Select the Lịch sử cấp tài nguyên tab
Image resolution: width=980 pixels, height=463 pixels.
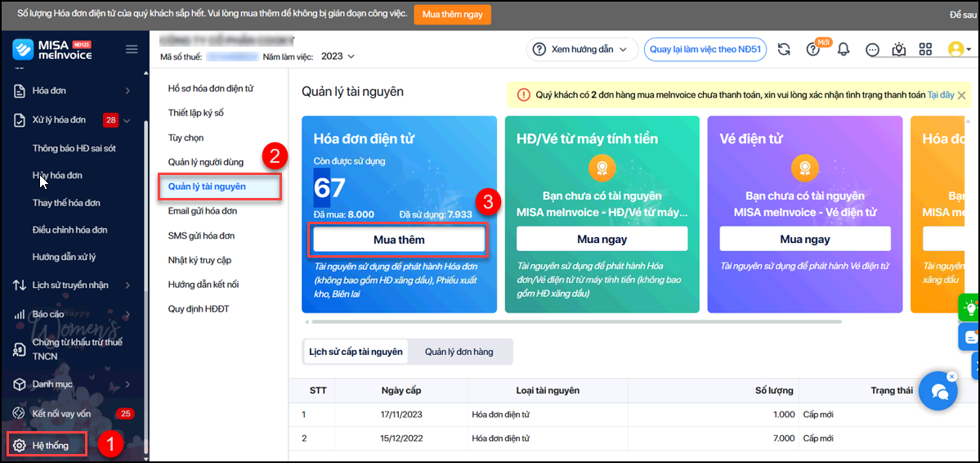pos(356,352)
